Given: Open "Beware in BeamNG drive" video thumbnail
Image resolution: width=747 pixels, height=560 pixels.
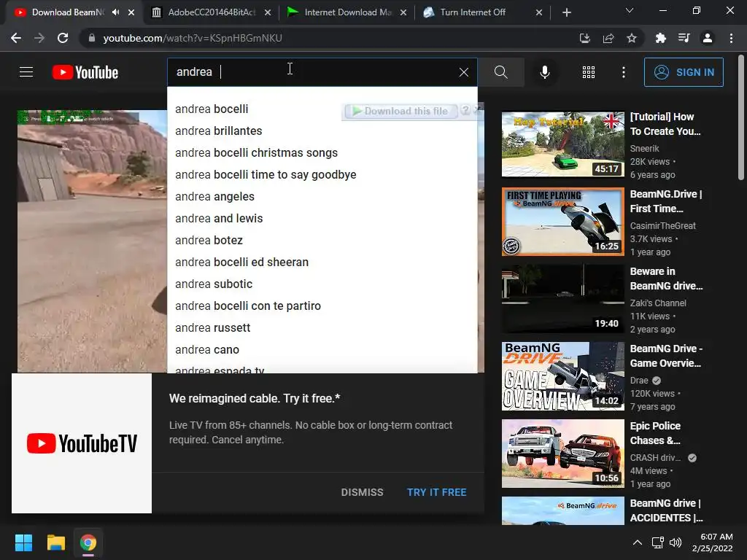Looking at the screenshot, I should pyautogui.click(x=562, y=299).
